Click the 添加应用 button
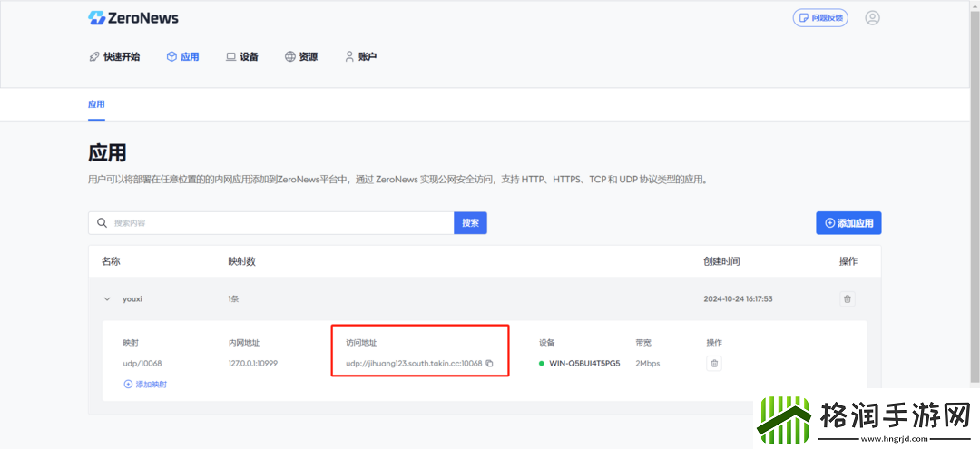The height and width of the screenshot is (449, 980). coord(848,223)
